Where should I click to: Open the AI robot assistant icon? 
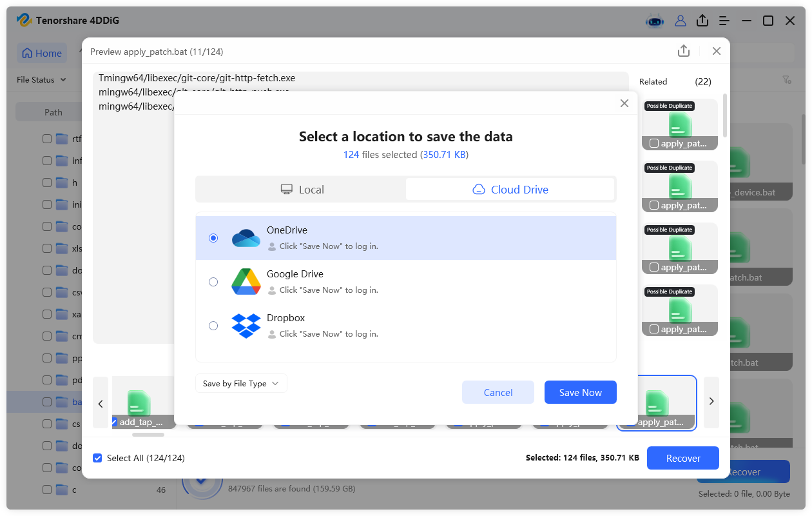[655, 21]
